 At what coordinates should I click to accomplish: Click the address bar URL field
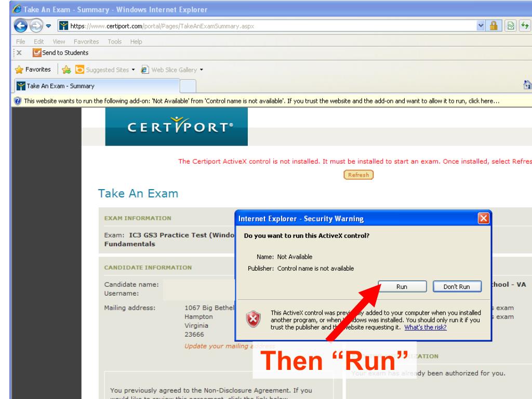[268, 26]
